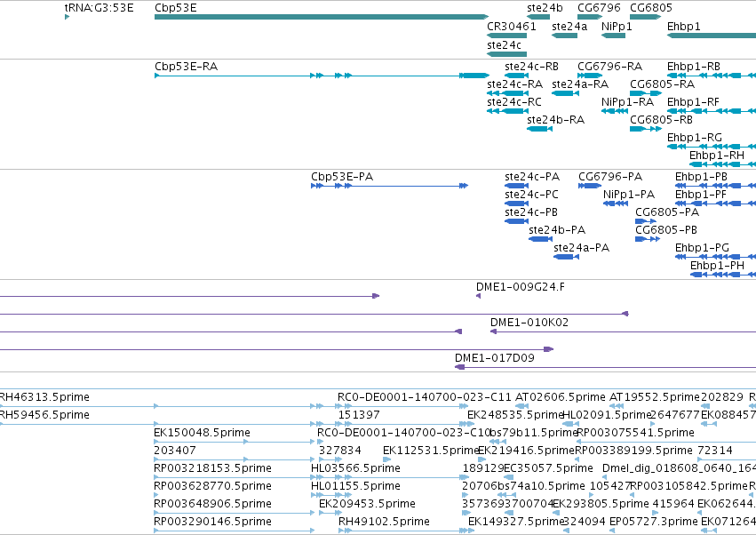The height and width of the screenshot is (535, 756).
Task: Select the RP003628770.5prime EST
Action: point(155,495)
